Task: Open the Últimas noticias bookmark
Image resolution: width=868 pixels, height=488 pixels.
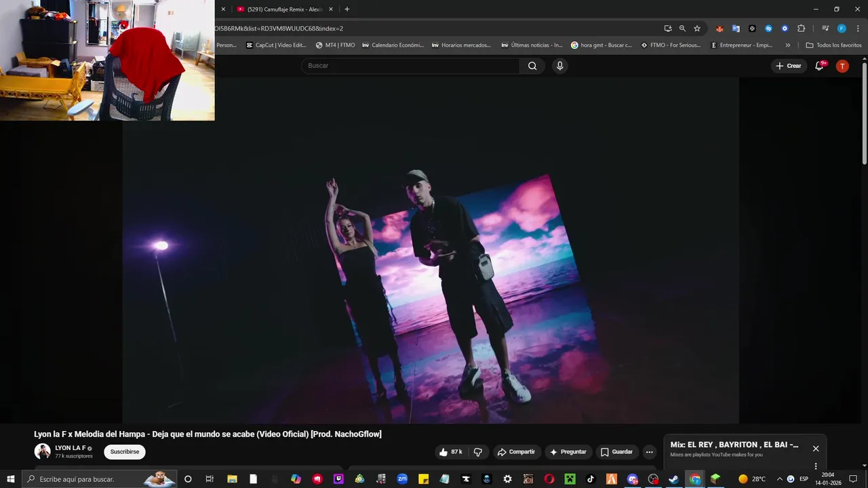Action: click(x=532, y=45)
